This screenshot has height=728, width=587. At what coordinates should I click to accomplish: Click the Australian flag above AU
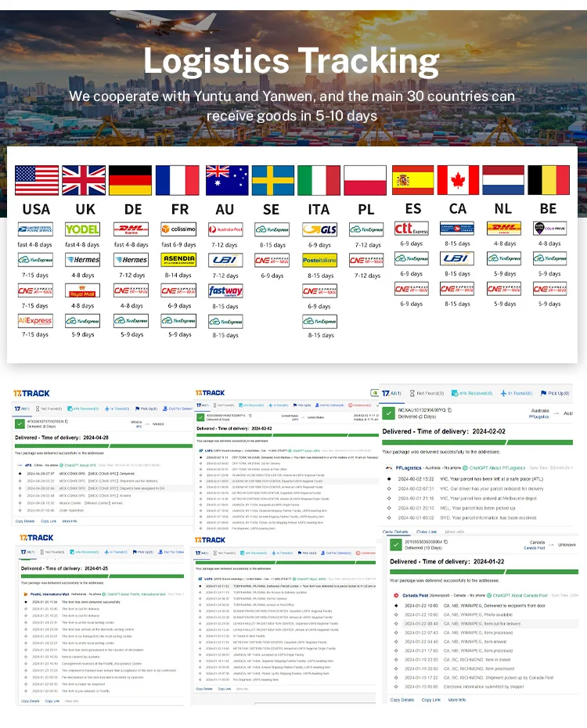pyautogui.click(x=227, y=180)
